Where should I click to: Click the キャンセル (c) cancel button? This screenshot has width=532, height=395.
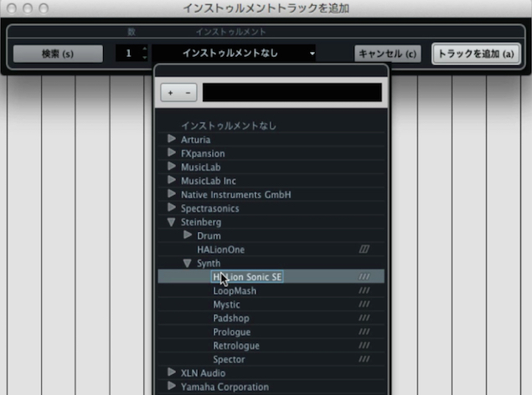(387, 54)
